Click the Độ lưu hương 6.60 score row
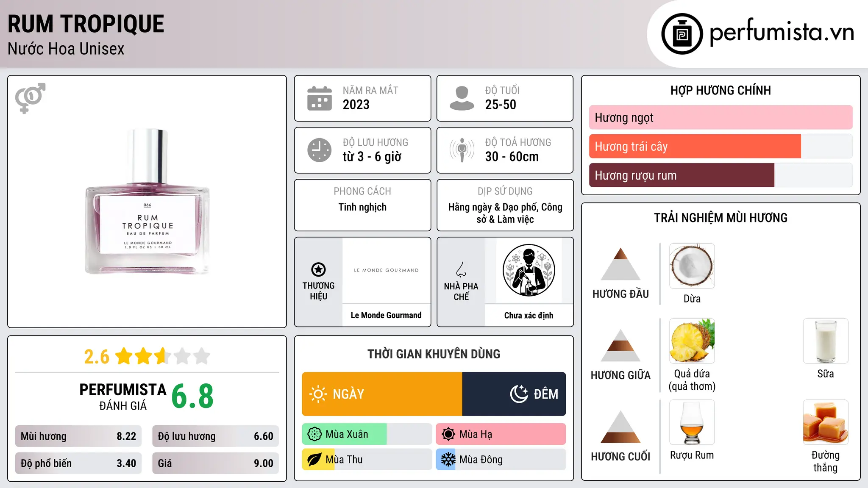 [x=216, y=436]
